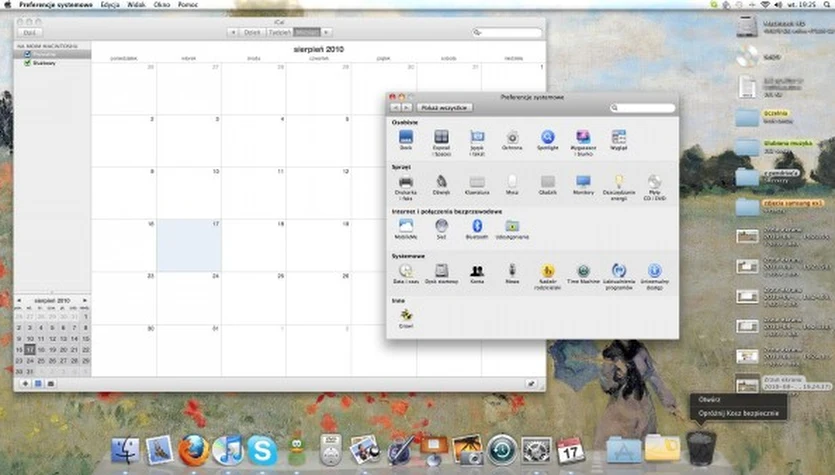Open the Monitory (Displays) pane
Viewport: 835px width, 475px height.
pos(583,182)
